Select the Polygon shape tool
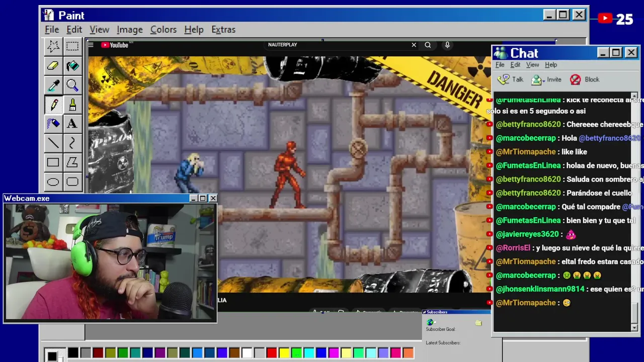The width and height of the screenshot is (644, 362). [72, 162]
